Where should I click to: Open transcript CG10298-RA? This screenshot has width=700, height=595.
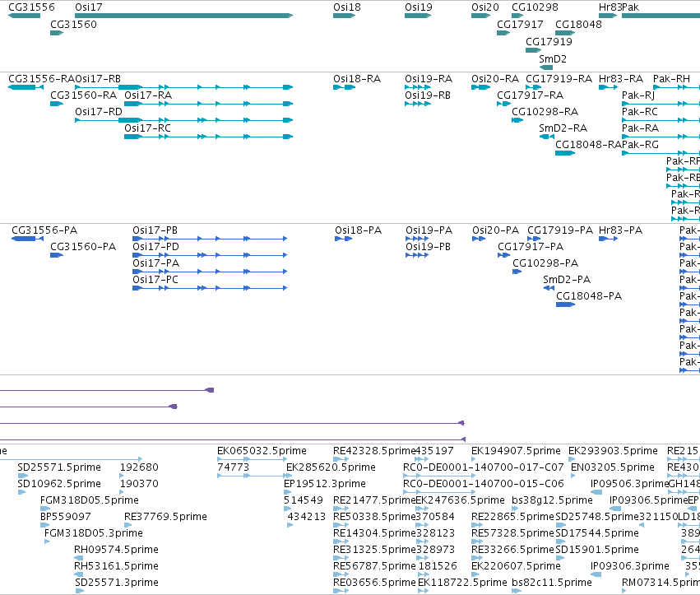pos(545,112)
